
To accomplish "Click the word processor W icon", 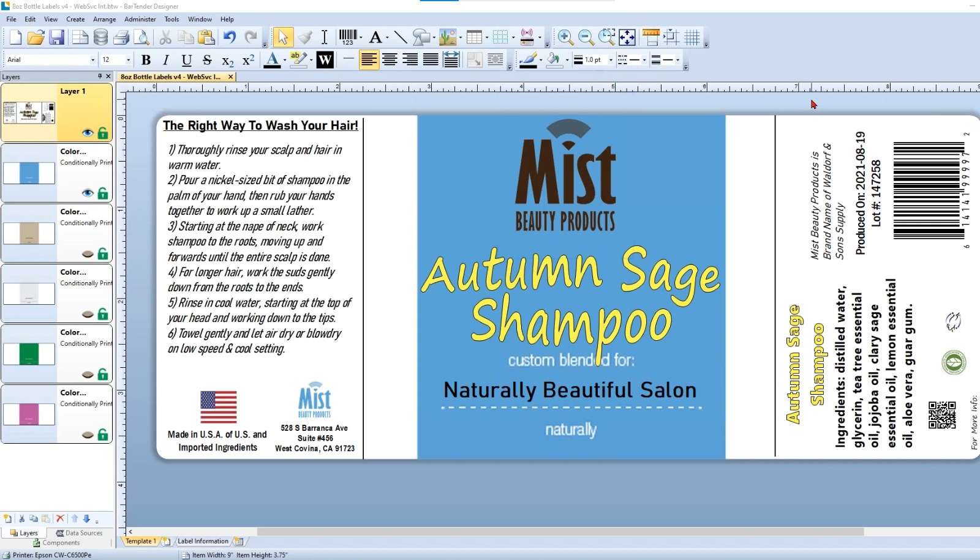I will click(x=325, y=60).
